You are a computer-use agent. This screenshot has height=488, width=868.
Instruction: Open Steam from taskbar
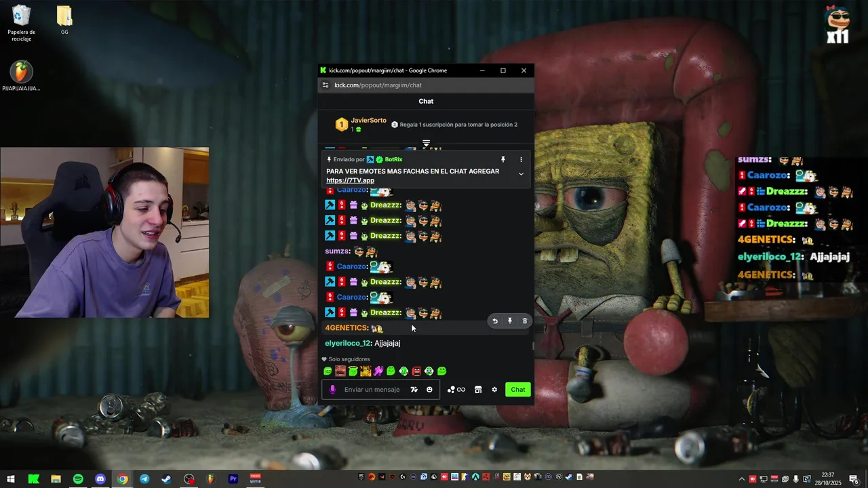(x=166, y=479)
